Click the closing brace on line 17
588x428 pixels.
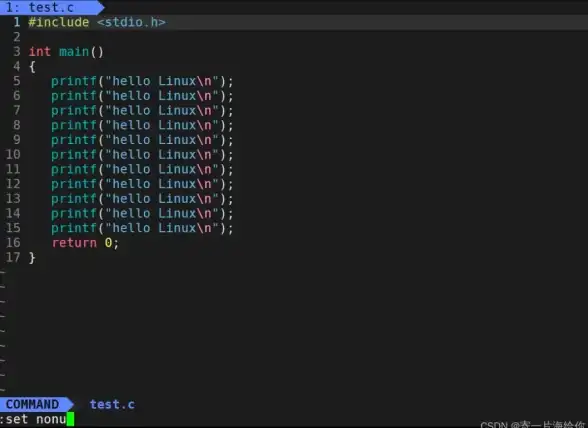[x=32, y=258]
